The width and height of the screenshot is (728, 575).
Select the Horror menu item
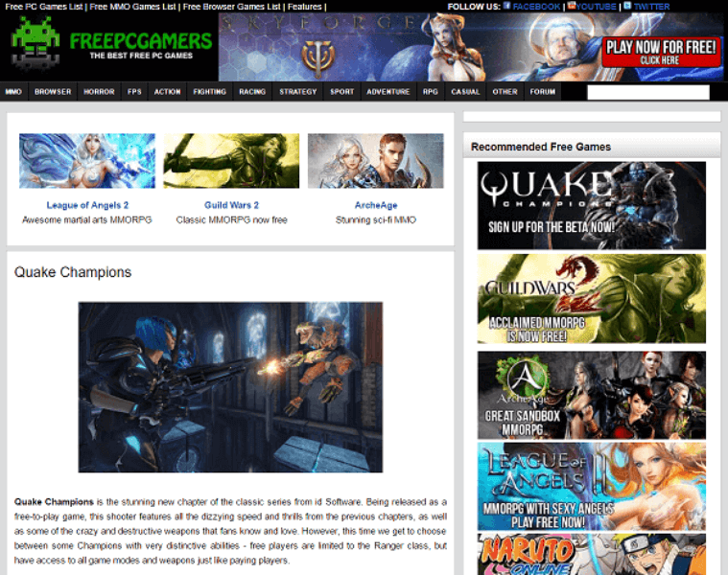99,91
